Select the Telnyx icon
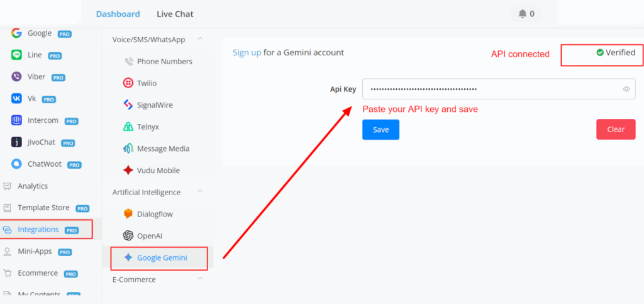Viewport: 644px width, 304px height. [x=128, y=127]
